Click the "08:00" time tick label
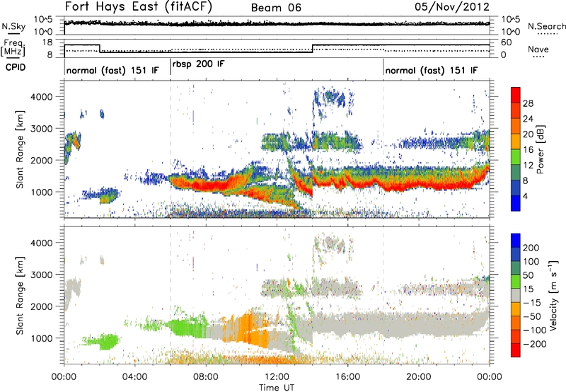 click(205, 377)
